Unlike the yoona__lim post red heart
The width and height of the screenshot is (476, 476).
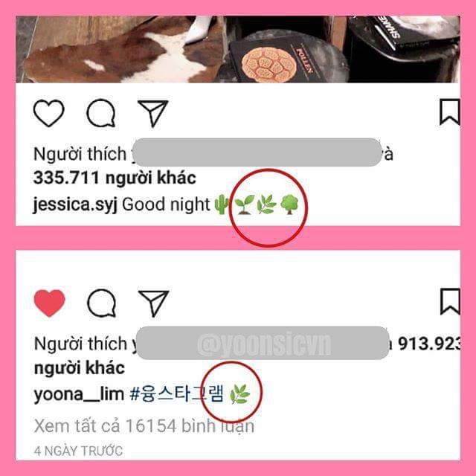point(50,303)
